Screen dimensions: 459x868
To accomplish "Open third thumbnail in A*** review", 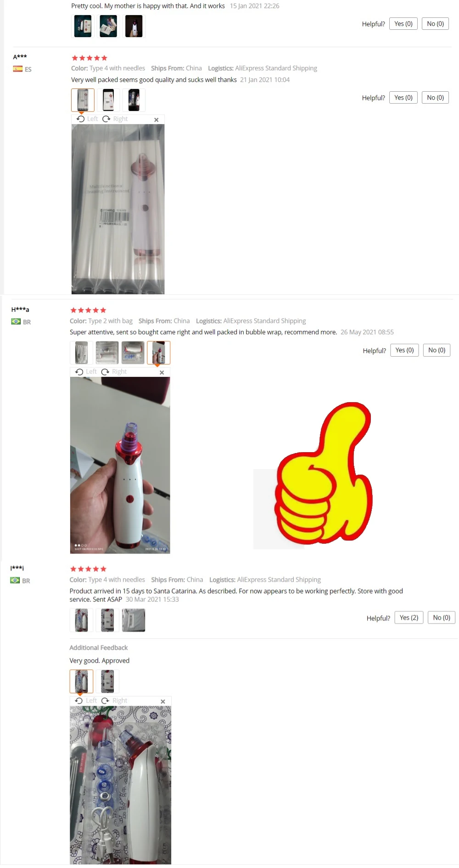I will click(134, 100).
